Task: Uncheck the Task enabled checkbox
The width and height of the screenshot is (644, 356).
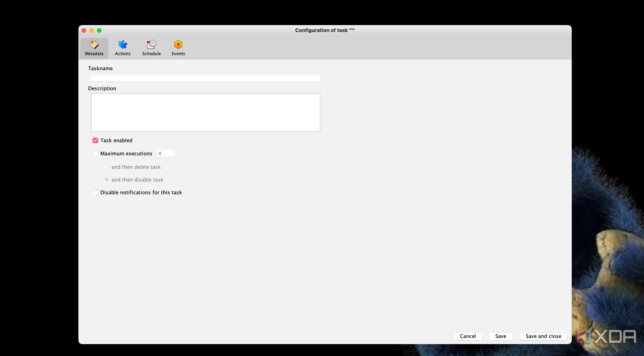Action: point(95,140)
